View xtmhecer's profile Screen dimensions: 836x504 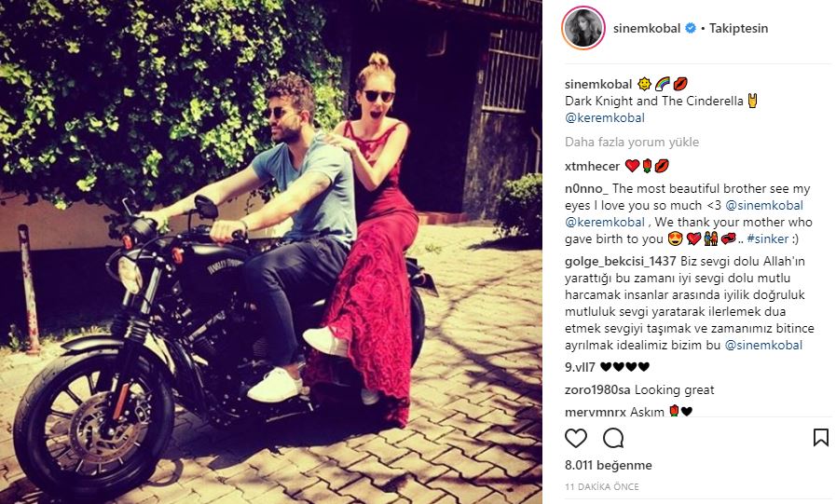point(592,166)
